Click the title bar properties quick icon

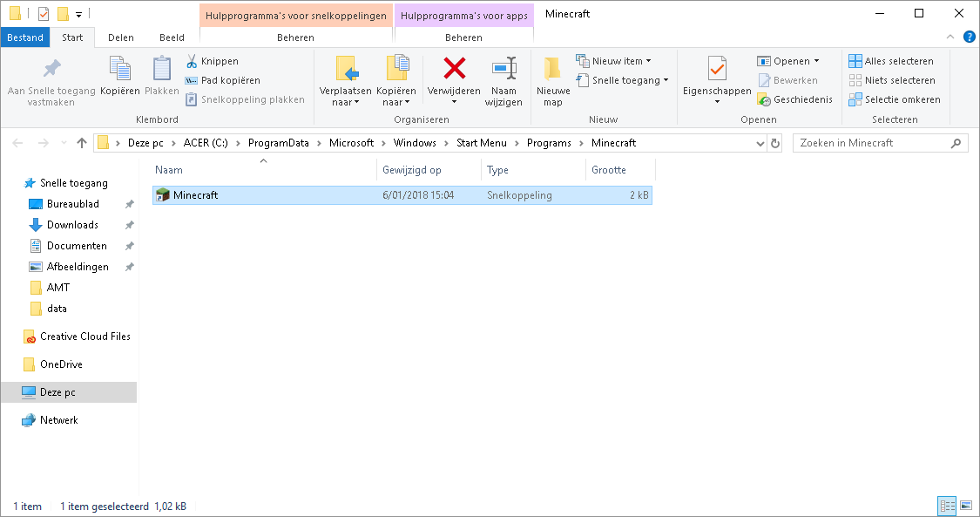[44, 13]
